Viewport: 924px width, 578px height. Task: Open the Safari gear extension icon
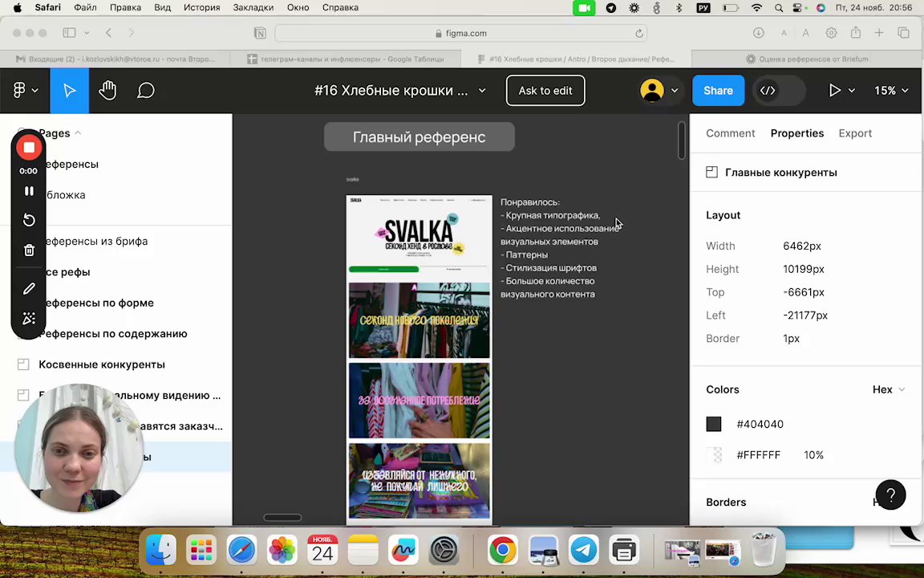pyautogui.click(x=831, y=33)
